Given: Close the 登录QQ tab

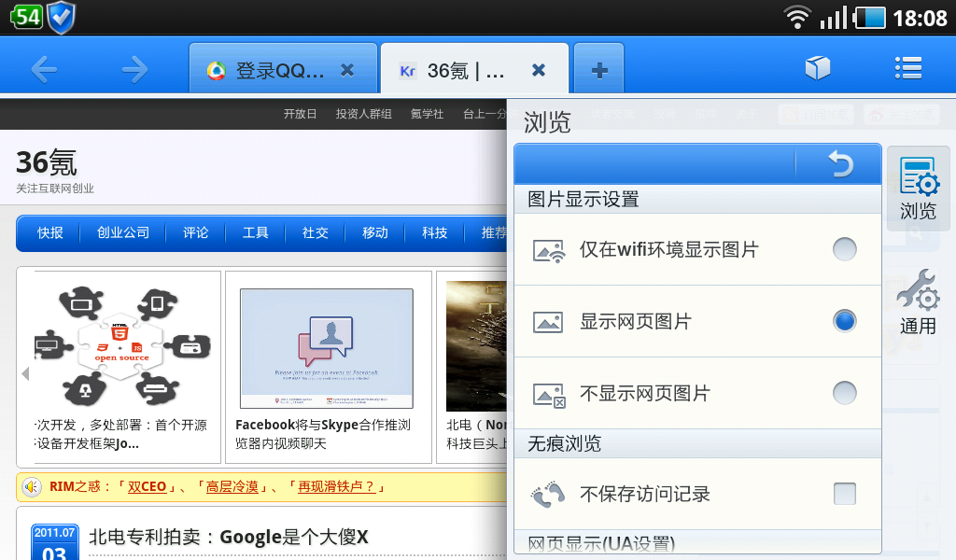Looking at the screenshot, I should (x=347, y=70).
